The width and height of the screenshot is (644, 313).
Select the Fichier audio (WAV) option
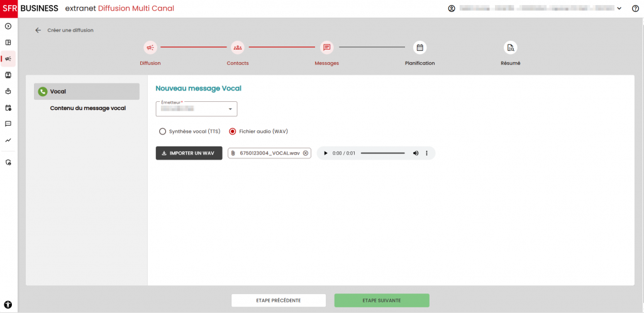point(233,131)
